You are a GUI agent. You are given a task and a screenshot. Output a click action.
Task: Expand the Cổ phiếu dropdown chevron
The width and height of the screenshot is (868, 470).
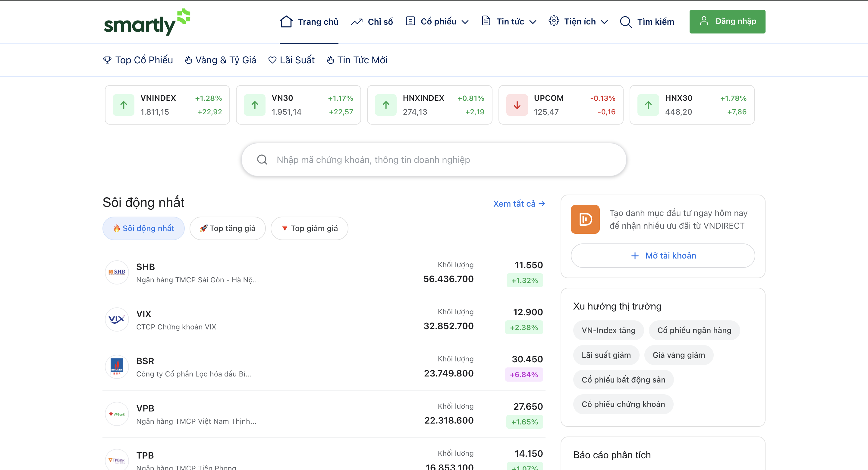click(465, 22)
